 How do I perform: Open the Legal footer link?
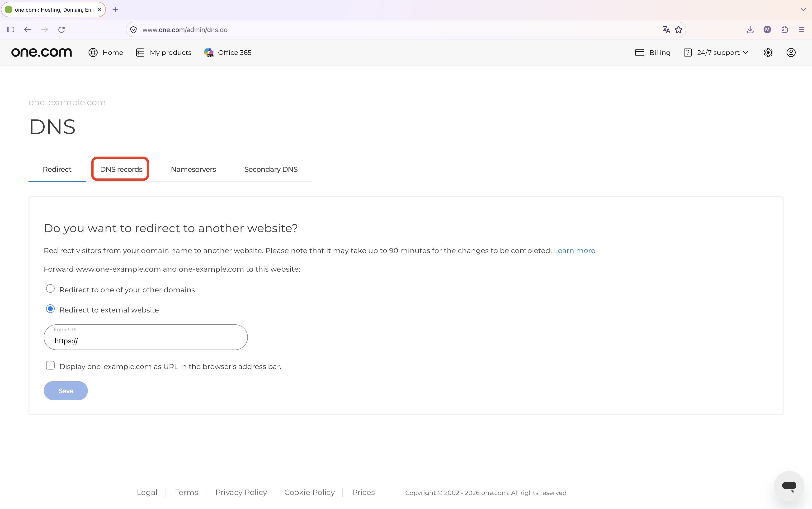tap(147, 493)
